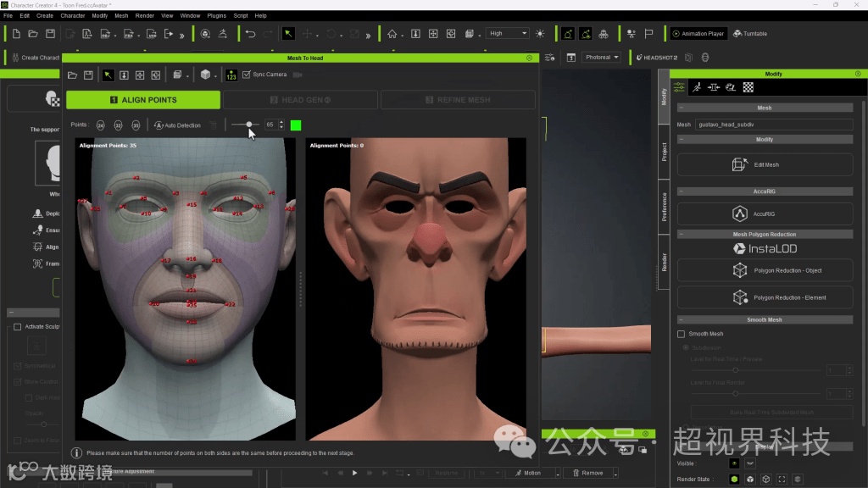Choose the Select arrow tool in the main toolbar
Image resolution: width=868 pixels, height=488 pixels.
click(288, 34)
